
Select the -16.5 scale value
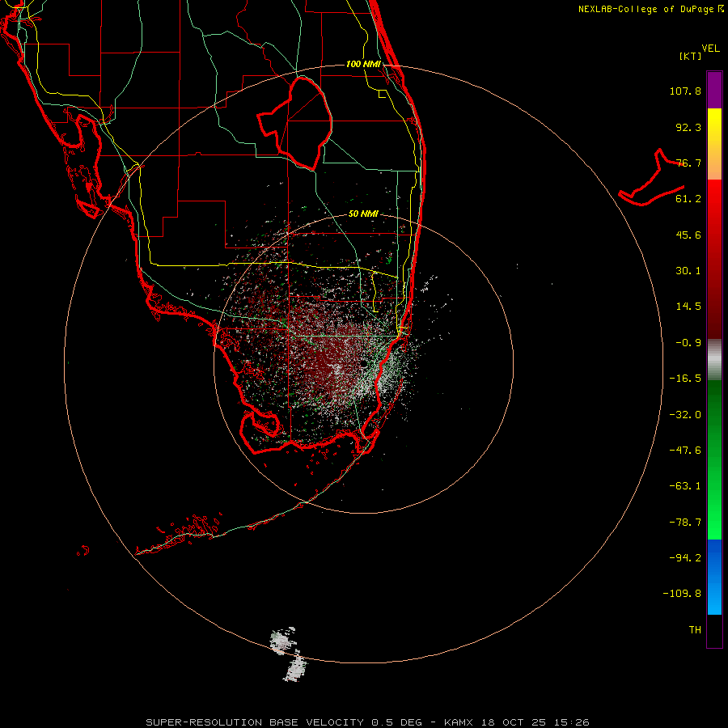point(685,379)
